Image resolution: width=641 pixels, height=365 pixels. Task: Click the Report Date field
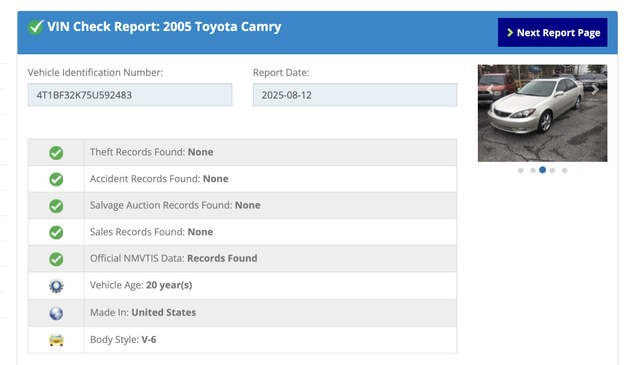(x=355, y=95)
